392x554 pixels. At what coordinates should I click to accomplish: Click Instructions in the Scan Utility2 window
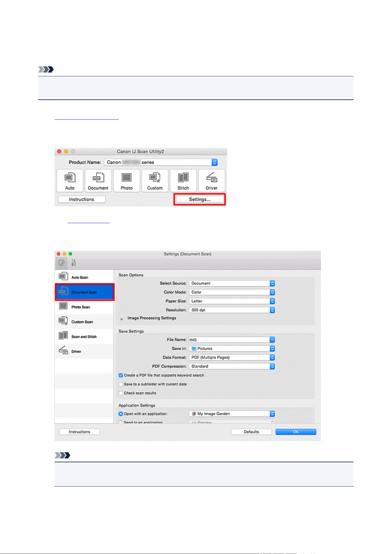81,199
